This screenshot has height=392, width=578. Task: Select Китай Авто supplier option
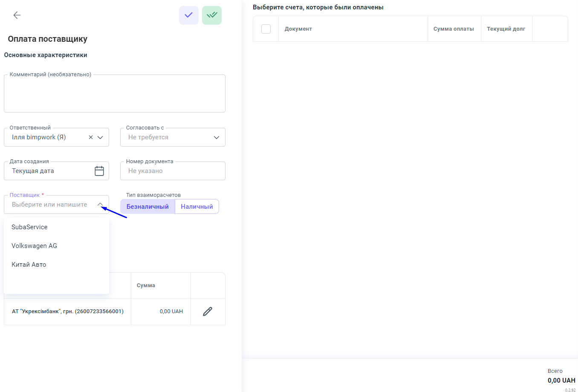click(29, 265)
